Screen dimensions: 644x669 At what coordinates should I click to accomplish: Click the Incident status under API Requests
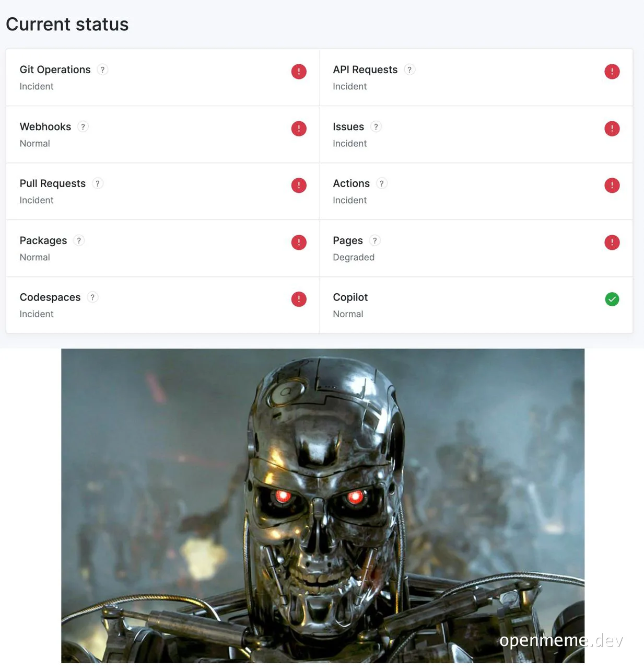pos(350,87)
